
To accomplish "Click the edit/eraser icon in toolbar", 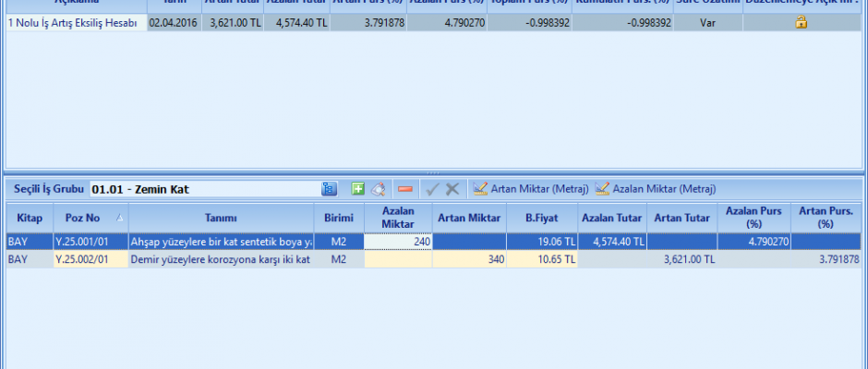I will [x=379, y=189].
